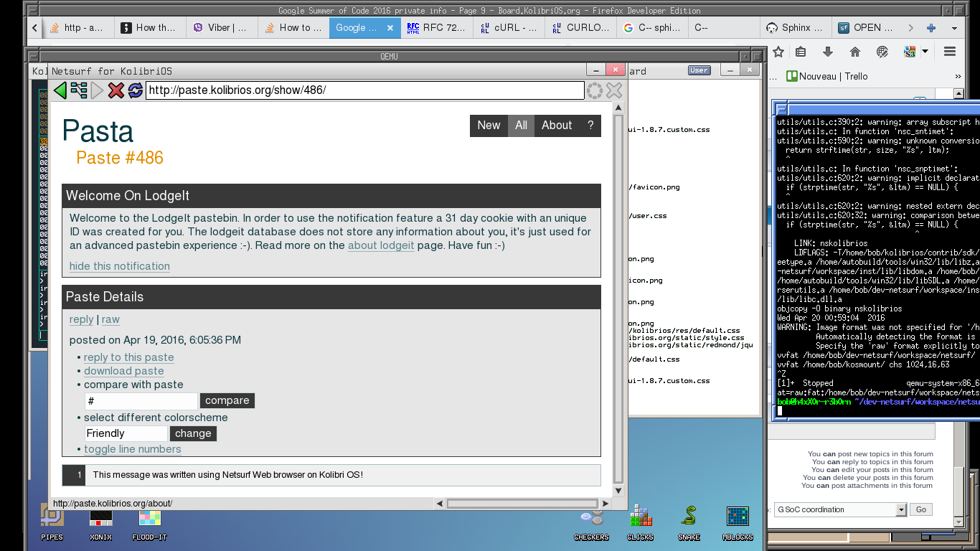
Task: Open About menu item in Pasta
Action: pos(557,126)
